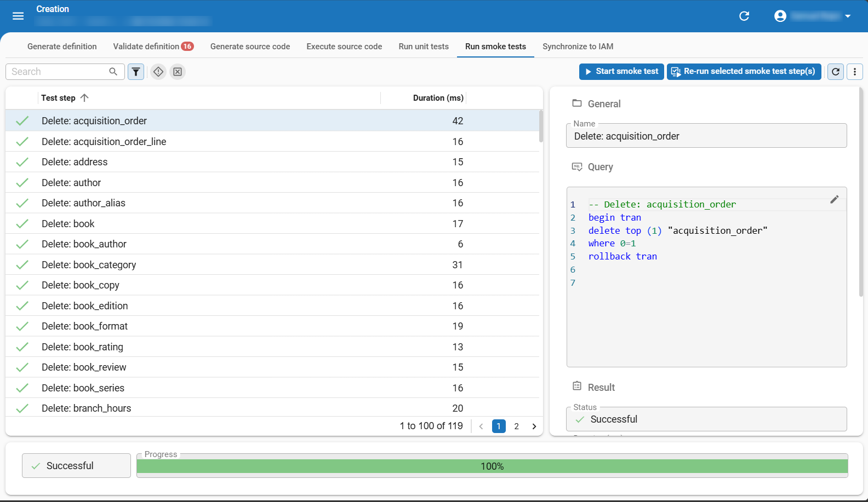Click the 100% progress bar
Screen dimensions: 868x502
pyautogui.click(x=492, y=466)
